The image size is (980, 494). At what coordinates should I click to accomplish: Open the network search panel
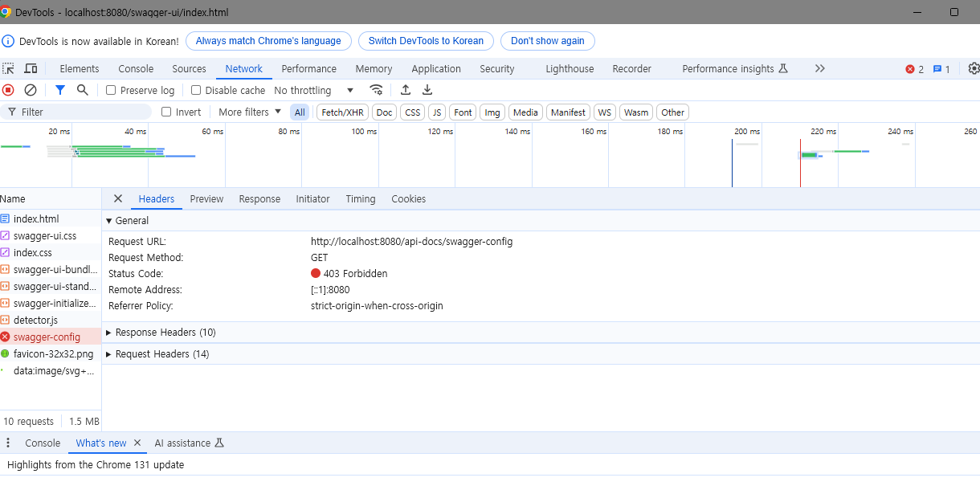click(80, 90)
